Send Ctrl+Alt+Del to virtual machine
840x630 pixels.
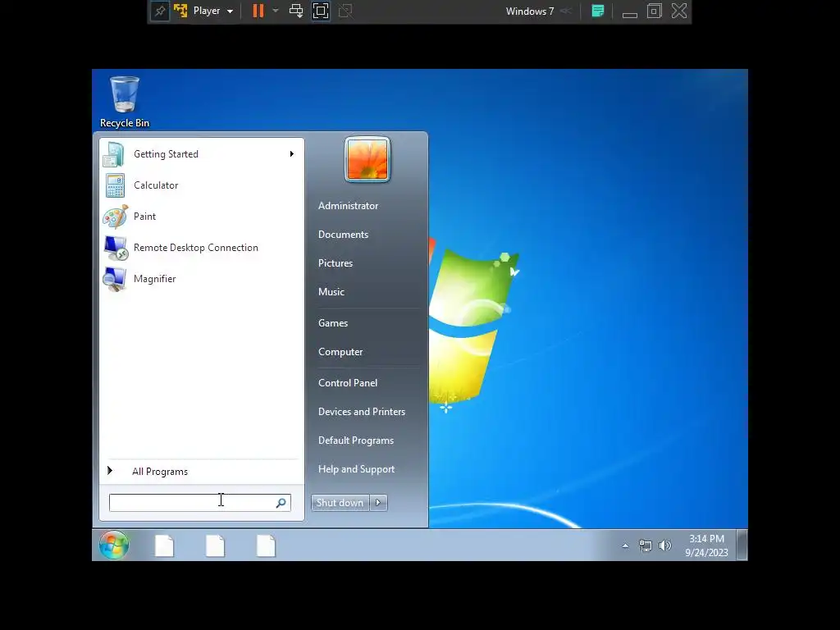pos(295,11)
